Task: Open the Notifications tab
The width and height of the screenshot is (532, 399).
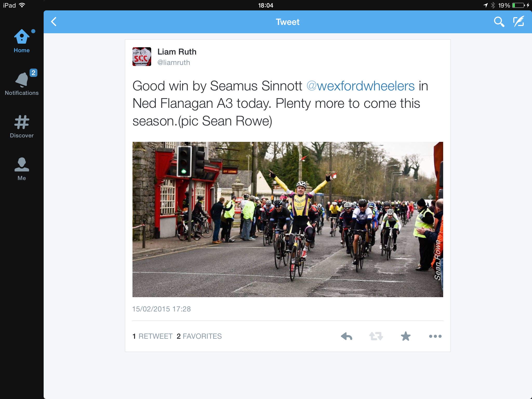Action: 22,83
